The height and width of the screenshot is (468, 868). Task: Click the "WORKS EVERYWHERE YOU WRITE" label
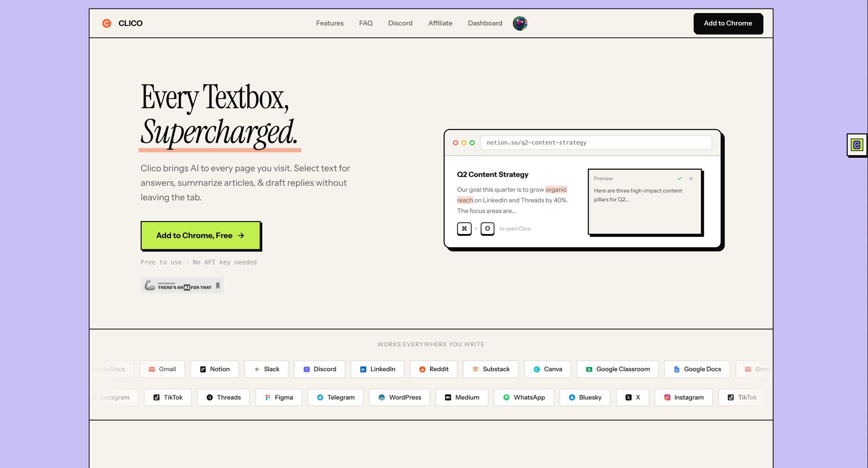pyautogui.click(x=431, y=344)
